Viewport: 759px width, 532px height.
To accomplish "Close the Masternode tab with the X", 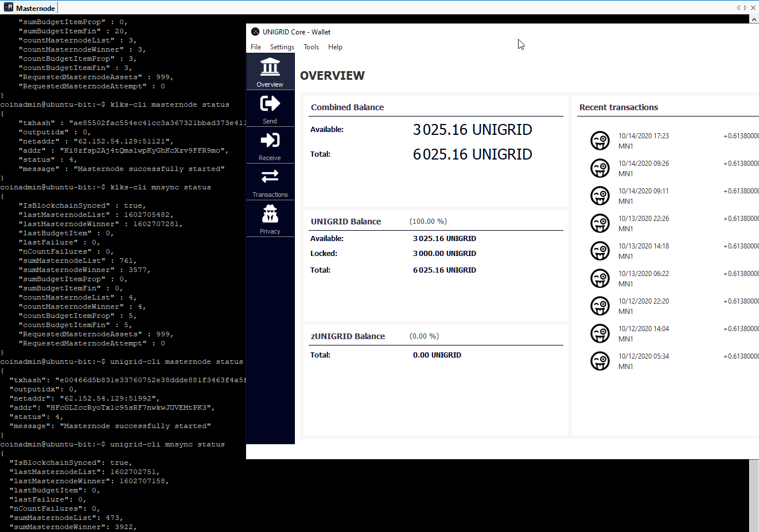I will 753,7.
